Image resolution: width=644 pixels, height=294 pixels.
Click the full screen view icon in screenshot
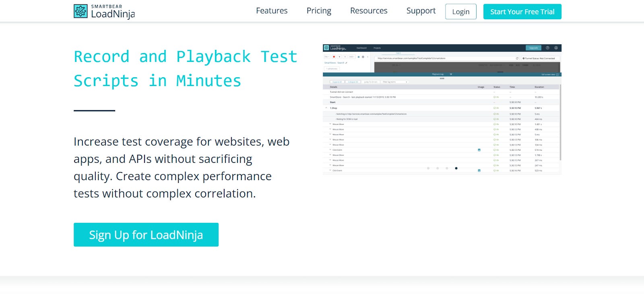click(x=557, y=74)
